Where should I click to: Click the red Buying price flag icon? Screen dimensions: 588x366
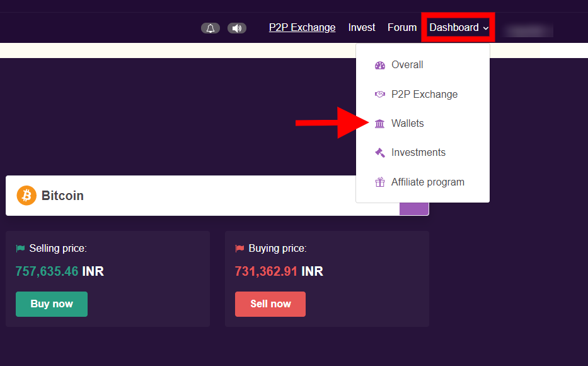(x=239, y=249)
